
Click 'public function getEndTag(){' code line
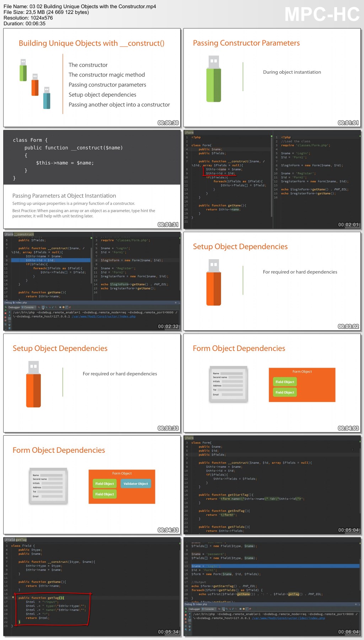pyautogui.click(x=224, y=511)
